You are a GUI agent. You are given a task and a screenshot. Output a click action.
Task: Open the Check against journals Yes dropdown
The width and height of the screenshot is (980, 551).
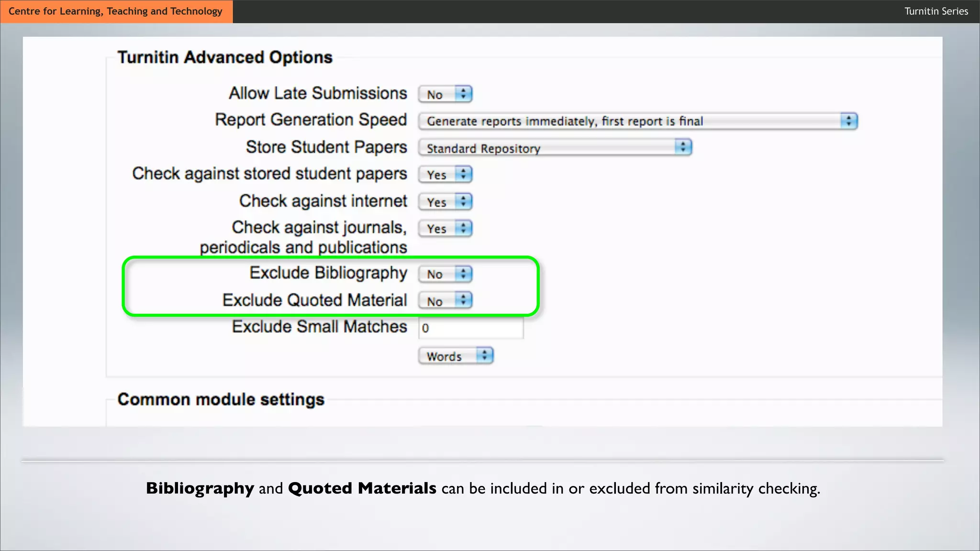click(x=445, y=229)
